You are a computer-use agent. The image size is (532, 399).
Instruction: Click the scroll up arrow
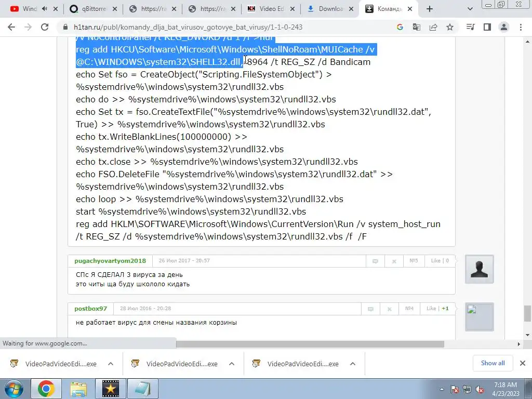coord(527,42)
